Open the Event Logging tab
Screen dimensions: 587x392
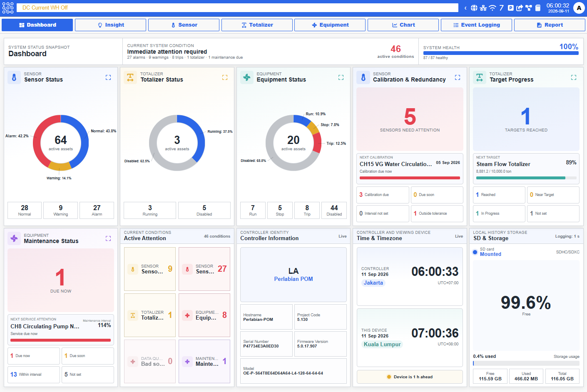[476, 25]
